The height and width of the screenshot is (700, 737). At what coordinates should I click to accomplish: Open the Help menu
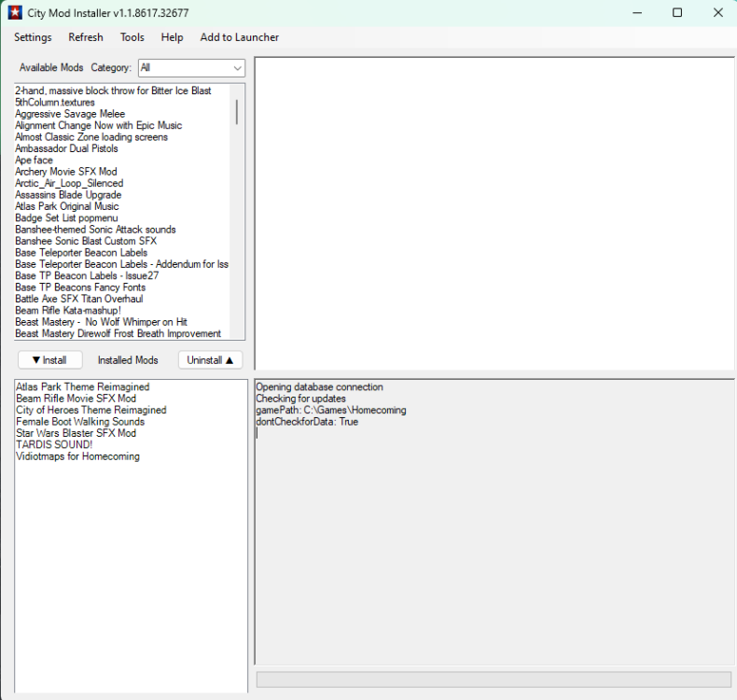tap(172, 37)
